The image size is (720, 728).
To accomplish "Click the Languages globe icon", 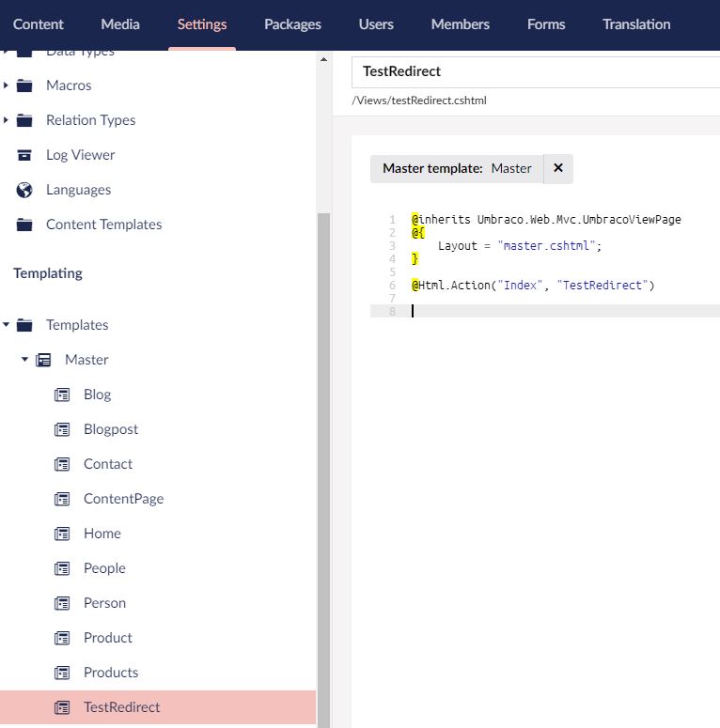I will pos(24,190).
